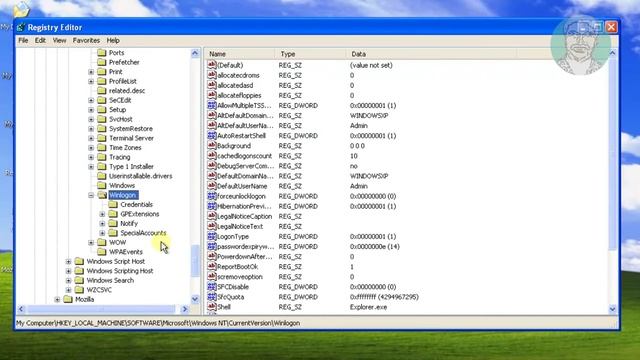Click the DWORD icon of AutoRestartShell value

click(x=211, y=136)
